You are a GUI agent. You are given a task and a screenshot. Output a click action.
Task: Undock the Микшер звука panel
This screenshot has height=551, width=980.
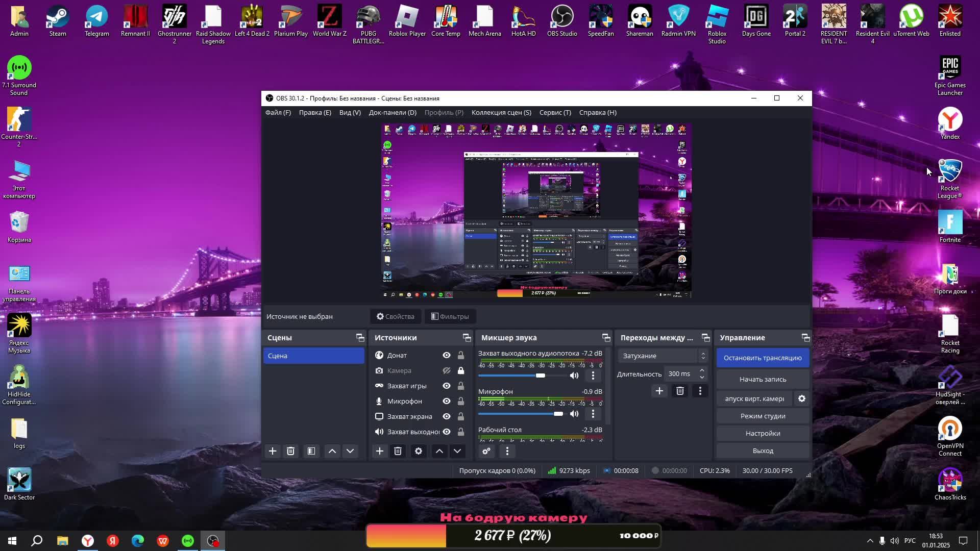pyautogui.click(x=606, y=338)
